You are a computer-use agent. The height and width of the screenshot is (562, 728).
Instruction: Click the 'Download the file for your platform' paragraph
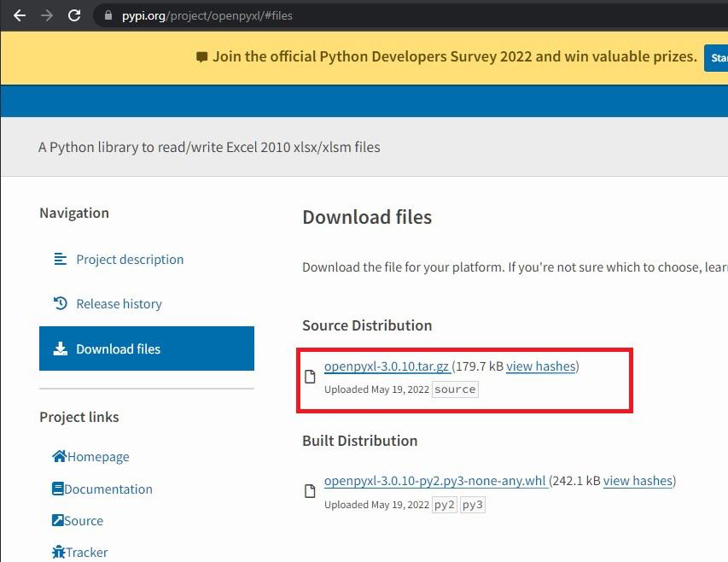pos(515,267)
